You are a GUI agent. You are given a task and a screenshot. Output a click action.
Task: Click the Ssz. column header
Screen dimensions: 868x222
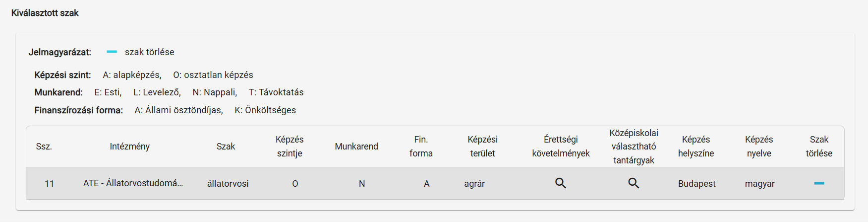(x=44, y=147)
